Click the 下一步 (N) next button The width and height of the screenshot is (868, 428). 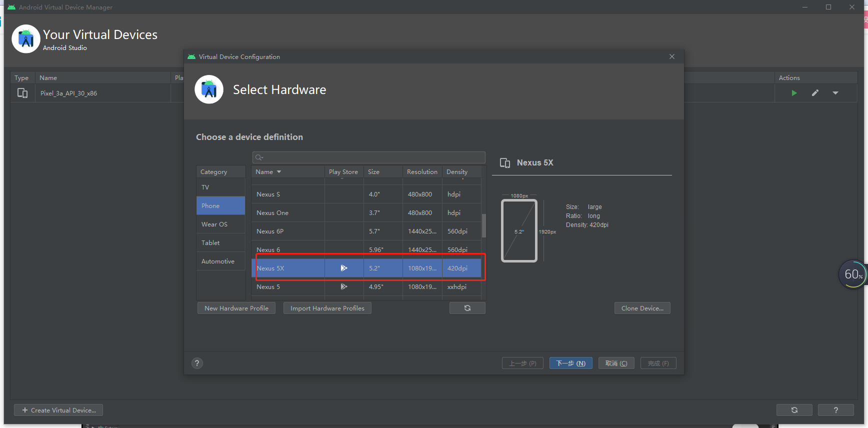tap(571, 363)
